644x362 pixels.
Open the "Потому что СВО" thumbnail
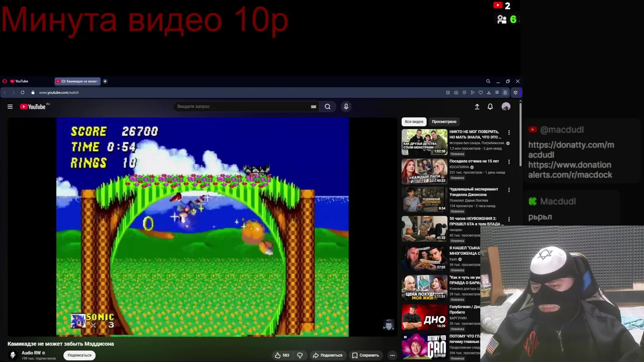(424, 346)
